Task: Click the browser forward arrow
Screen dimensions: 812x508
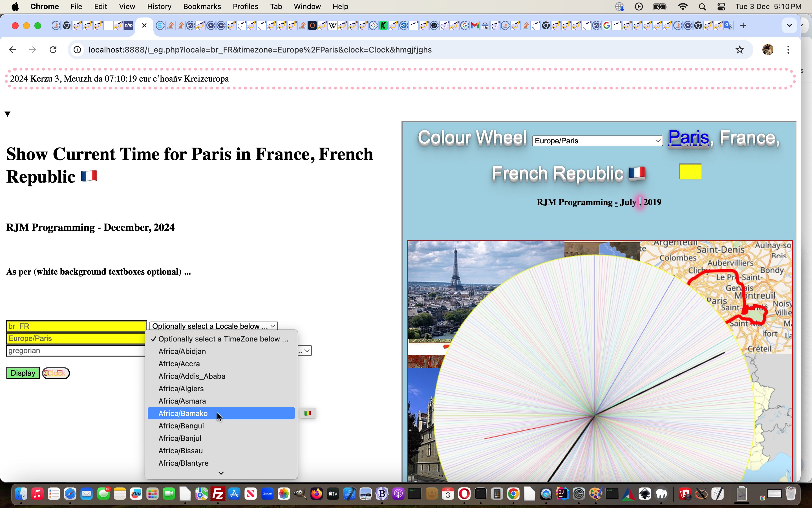Action: [x=32, y=50]
